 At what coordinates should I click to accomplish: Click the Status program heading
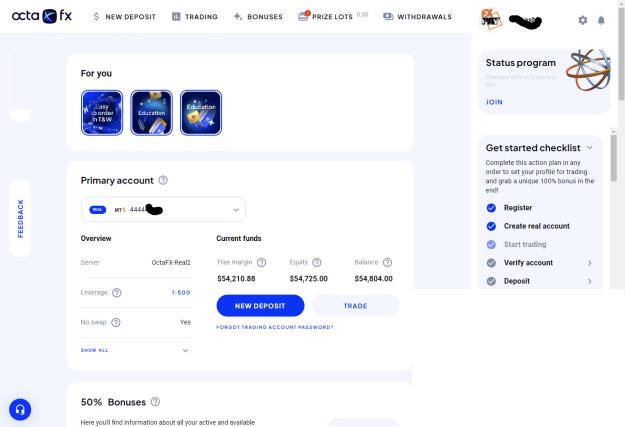[x=521, y=63]
